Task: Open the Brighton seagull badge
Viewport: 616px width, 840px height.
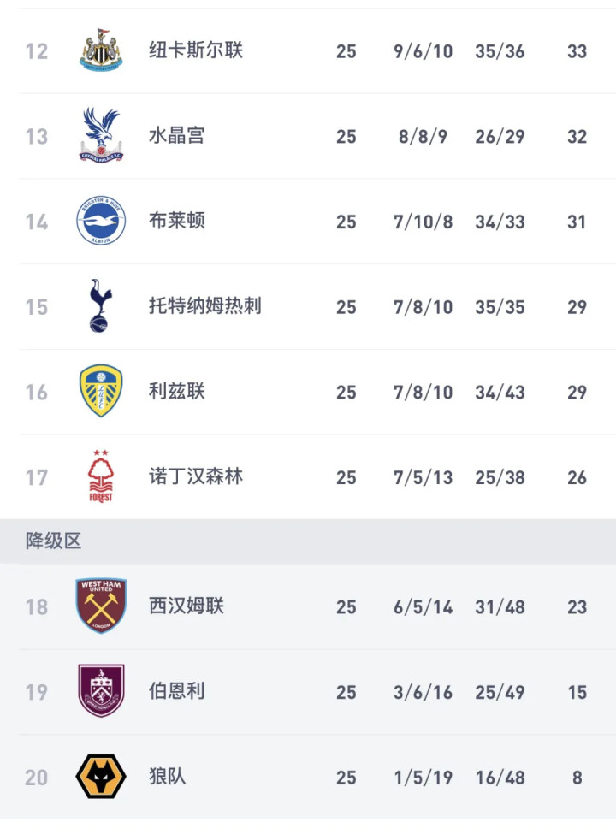Action: 101,222
